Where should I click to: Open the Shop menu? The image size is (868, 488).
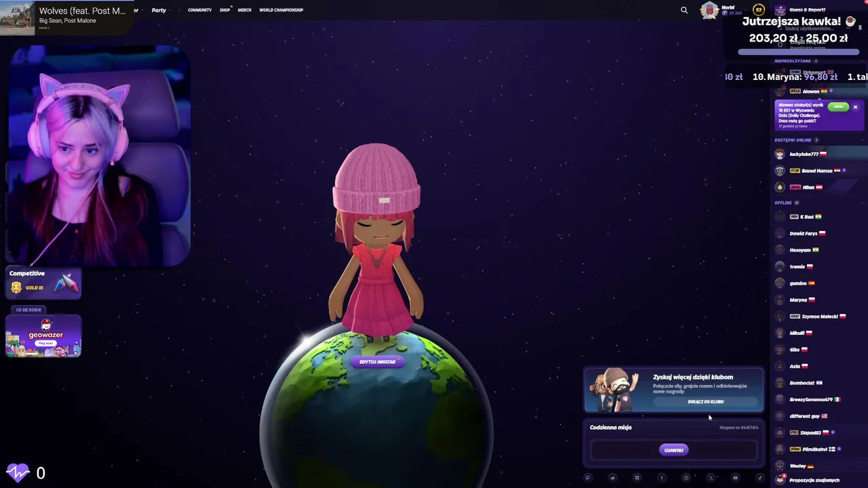(x=224, y=10)
